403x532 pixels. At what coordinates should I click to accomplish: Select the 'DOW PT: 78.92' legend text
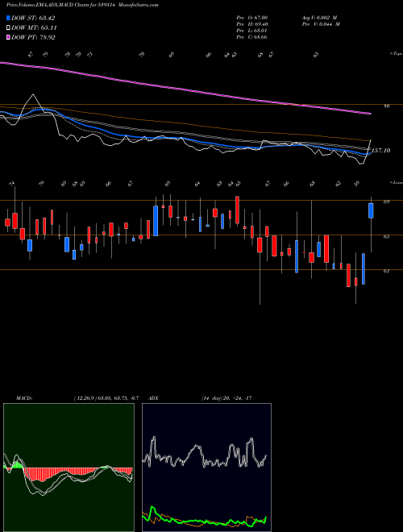pos(33,37)
